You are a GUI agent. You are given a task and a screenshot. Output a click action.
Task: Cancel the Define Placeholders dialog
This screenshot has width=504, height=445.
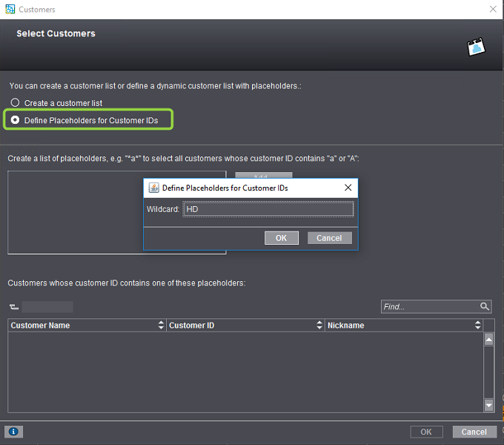point(329,238)
